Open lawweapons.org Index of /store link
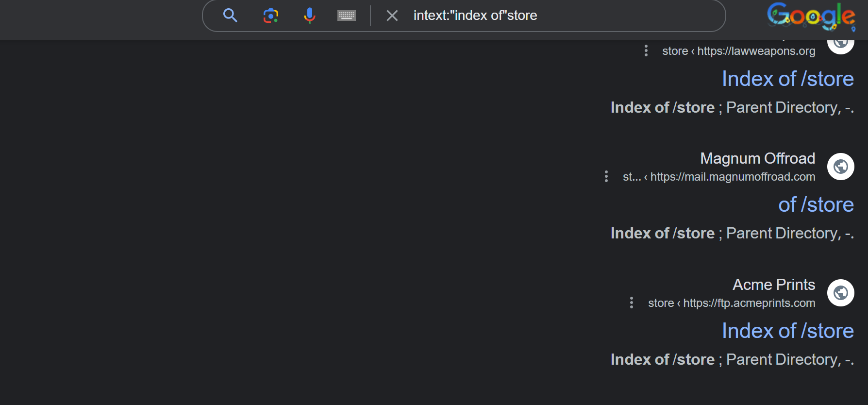The height and width of the screenshot is (405, 868). click(x=787, y=79)
